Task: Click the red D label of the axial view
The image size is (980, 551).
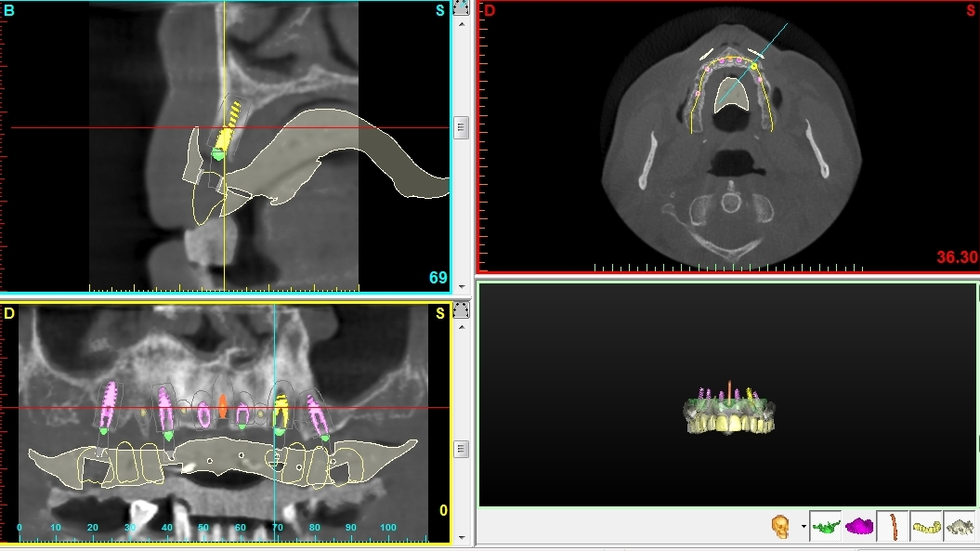Action: [x=490, y=10]
